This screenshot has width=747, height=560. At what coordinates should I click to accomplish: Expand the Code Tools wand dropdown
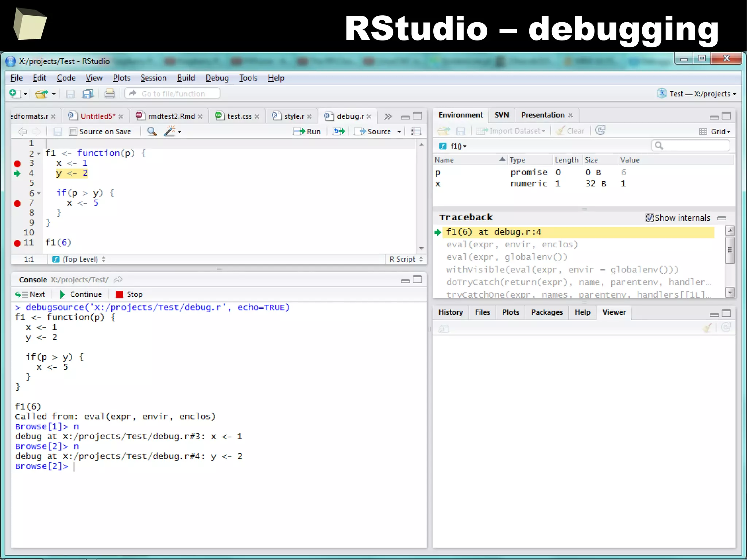coord(179,132)
